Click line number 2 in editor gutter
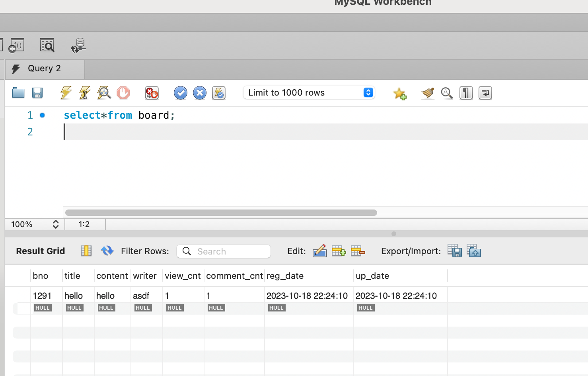Image resolution: width=588 pixels, height=376 pixels. tap(30, 132)
